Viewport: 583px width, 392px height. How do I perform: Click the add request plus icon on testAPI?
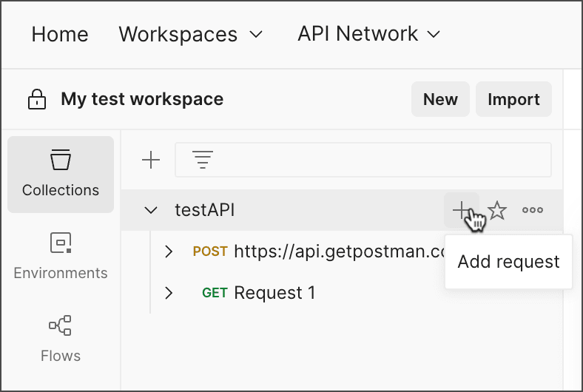click(x=462, y=210)
